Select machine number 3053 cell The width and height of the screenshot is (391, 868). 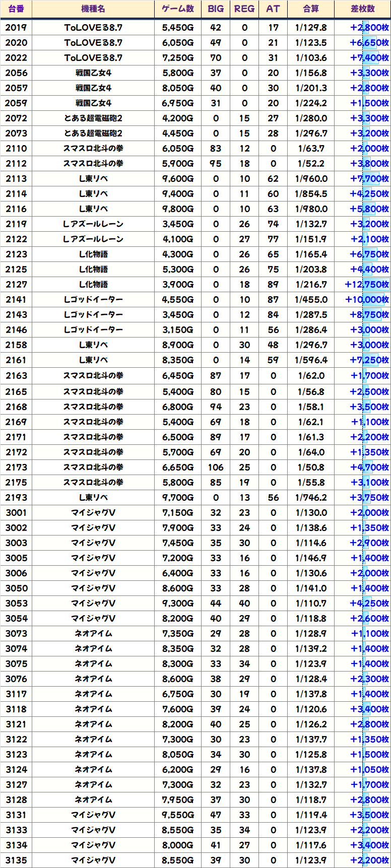(x=16, y=604)
